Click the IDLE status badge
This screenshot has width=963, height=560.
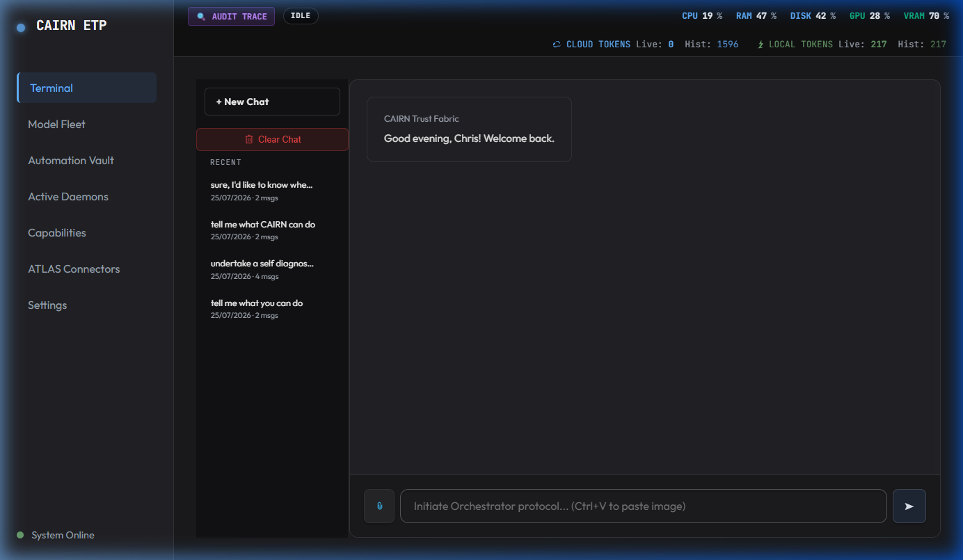click(301, 16)
